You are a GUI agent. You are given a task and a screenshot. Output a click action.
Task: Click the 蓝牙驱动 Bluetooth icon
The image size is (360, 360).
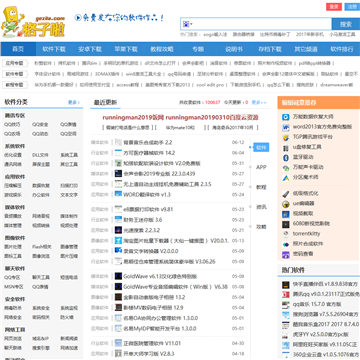(286, 158)
